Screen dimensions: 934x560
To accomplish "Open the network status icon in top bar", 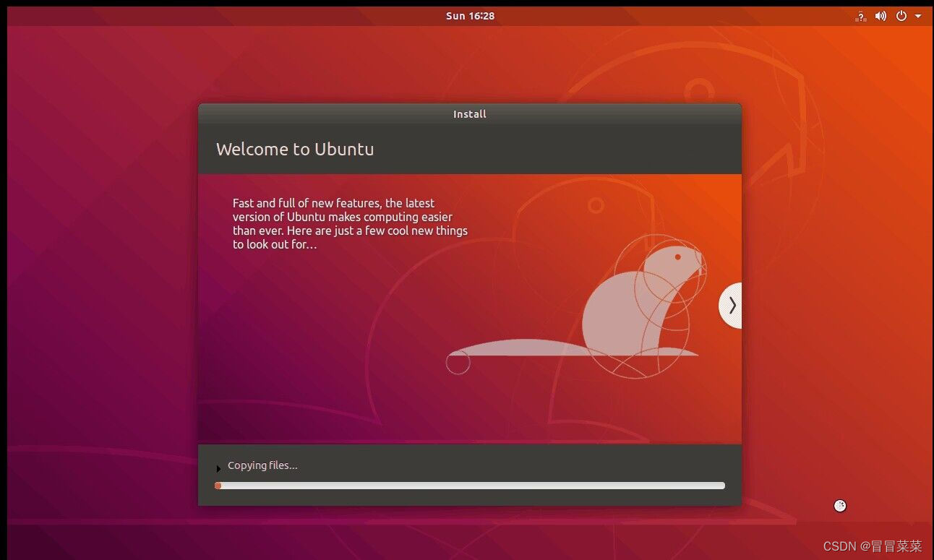I will click(x=860, y=16).
